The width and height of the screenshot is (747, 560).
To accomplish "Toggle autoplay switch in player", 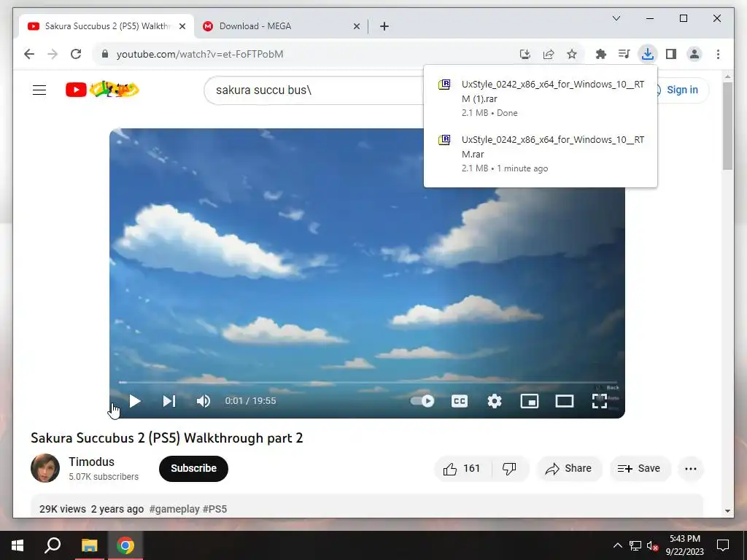I will (422, 401).
